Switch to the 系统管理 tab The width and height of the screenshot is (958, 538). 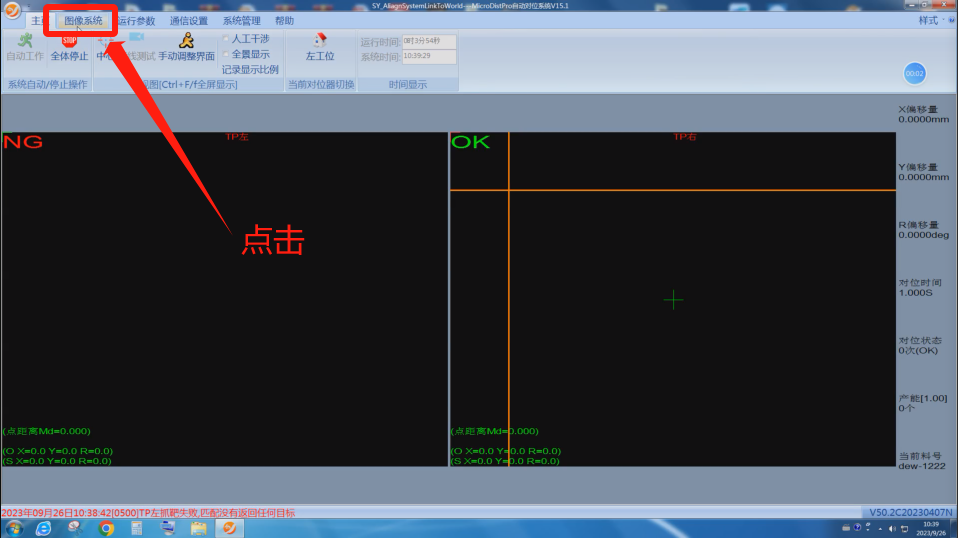point(241,20)
